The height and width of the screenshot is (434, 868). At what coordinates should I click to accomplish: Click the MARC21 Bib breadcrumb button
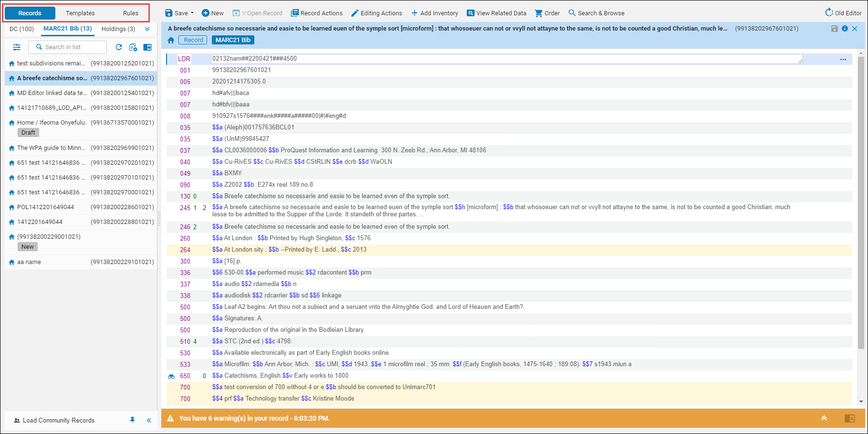click(233, 40)
